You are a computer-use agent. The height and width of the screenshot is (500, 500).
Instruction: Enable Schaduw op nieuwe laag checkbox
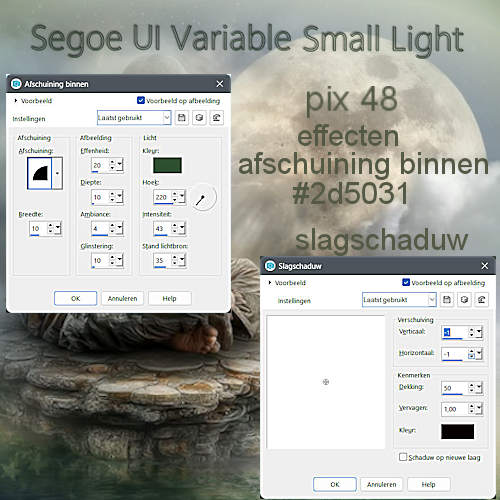click(403, 457)
